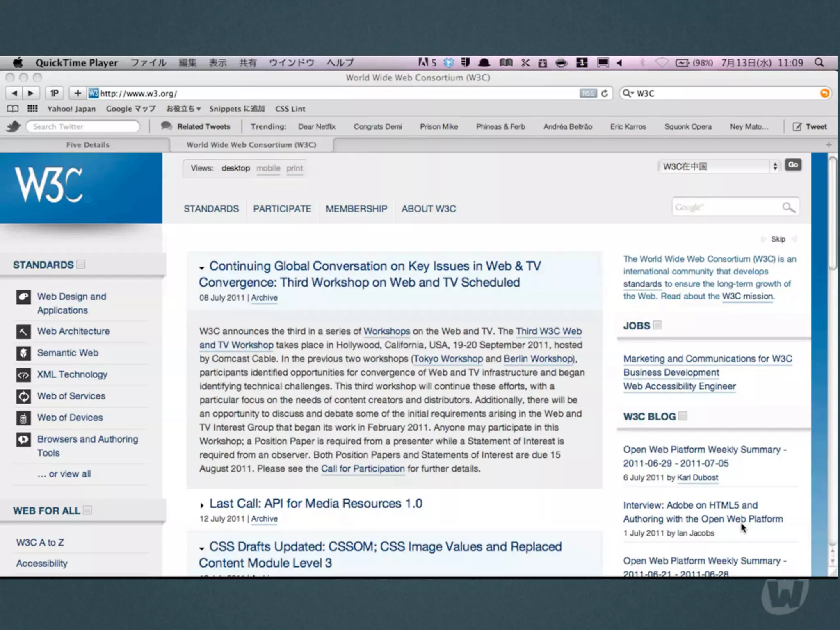Screen dimensions: 840x630
Task: Click the Go button
Action: [x=793, y=165]
